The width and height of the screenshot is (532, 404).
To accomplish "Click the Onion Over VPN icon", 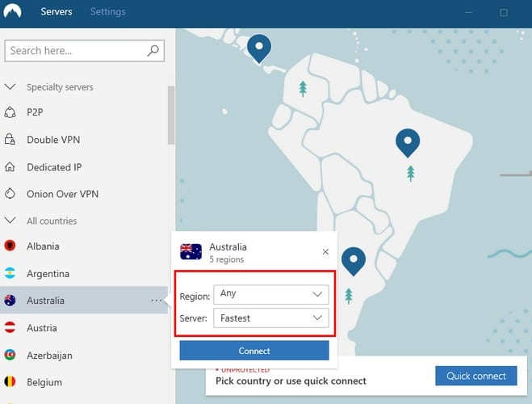I will tap(10, 194).
